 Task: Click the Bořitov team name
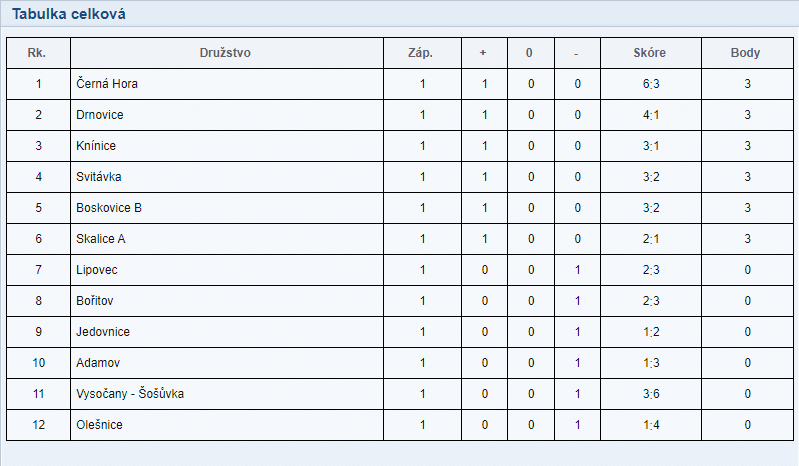point(96,301)
